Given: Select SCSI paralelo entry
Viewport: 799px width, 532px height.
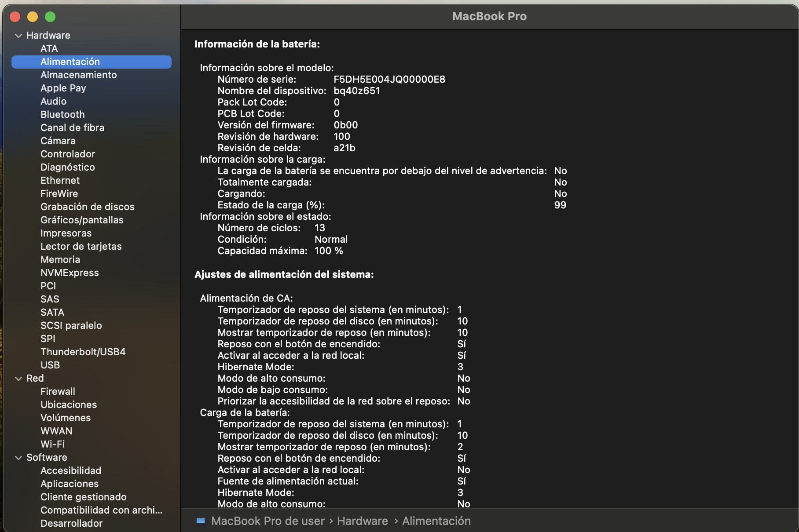Looking at the screenshot, I should click(x=71, y=325).
